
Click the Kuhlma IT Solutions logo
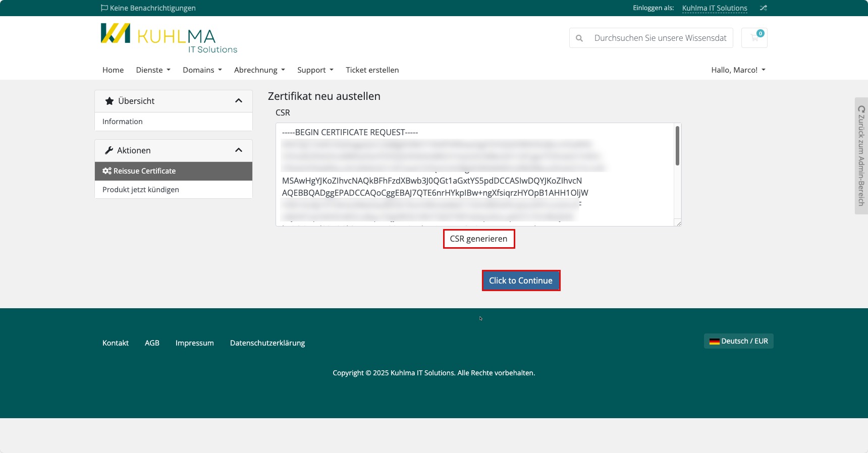point(169,38)
